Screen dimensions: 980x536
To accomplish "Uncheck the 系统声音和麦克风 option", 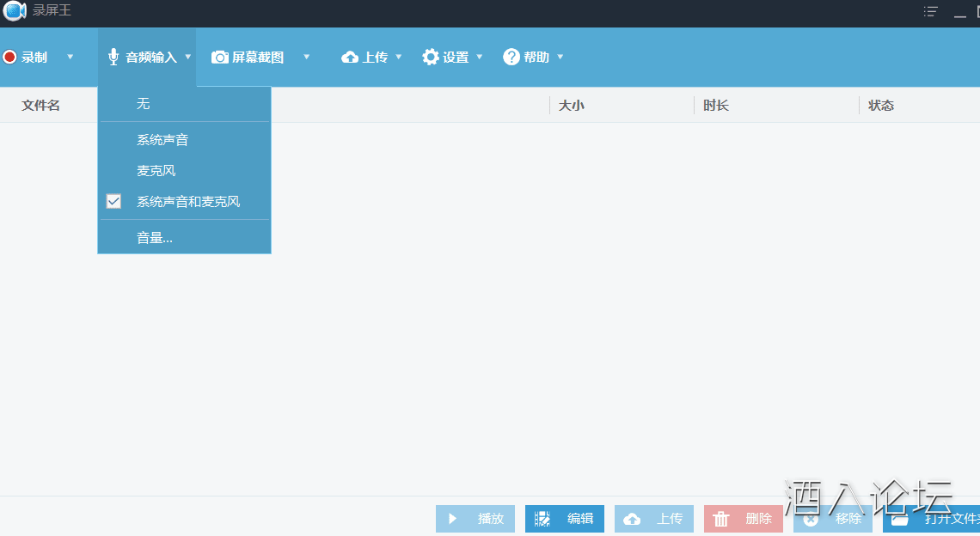I will point(113,202).
